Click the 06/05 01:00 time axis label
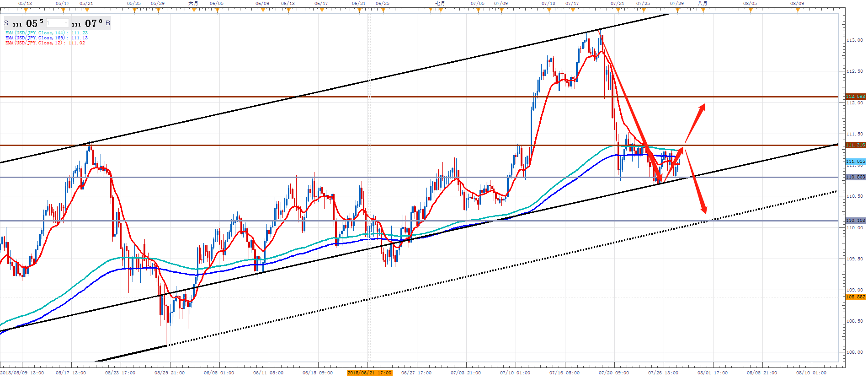868x378 pixels. 219,373
